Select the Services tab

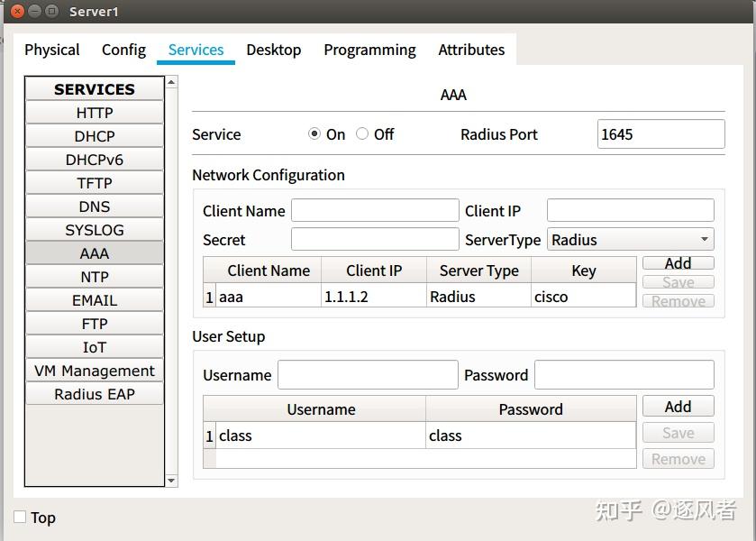[x=196, y=50]
